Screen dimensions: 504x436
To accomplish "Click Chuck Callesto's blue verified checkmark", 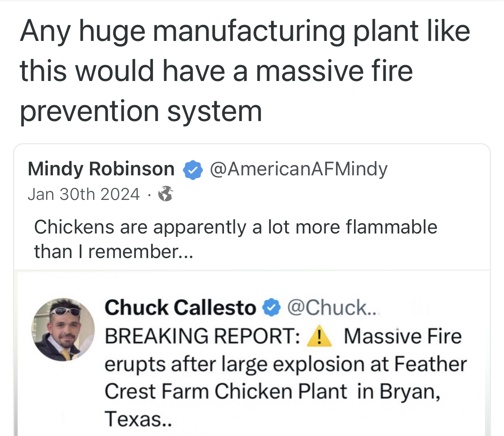I will point(271,308).
